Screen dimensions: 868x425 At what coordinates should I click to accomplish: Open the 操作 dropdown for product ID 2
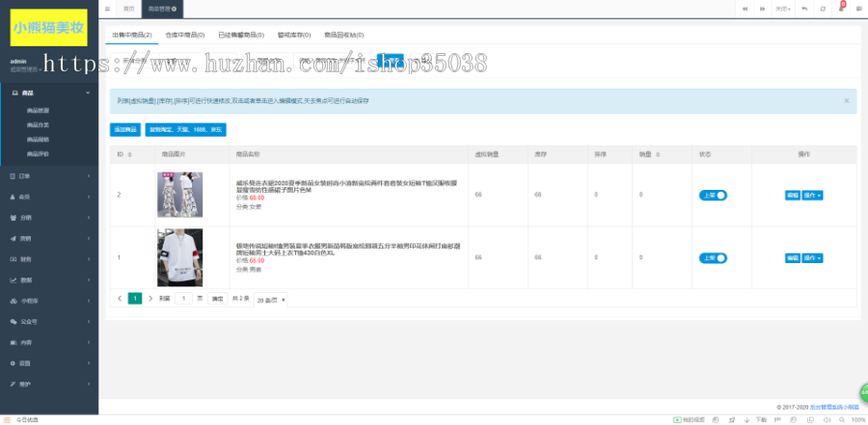(813, 195)
